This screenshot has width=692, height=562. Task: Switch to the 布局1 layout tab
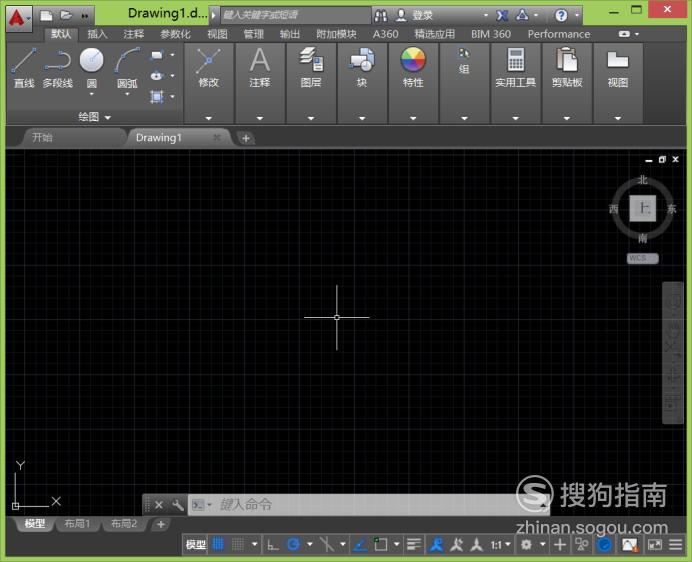pos(77,524)
